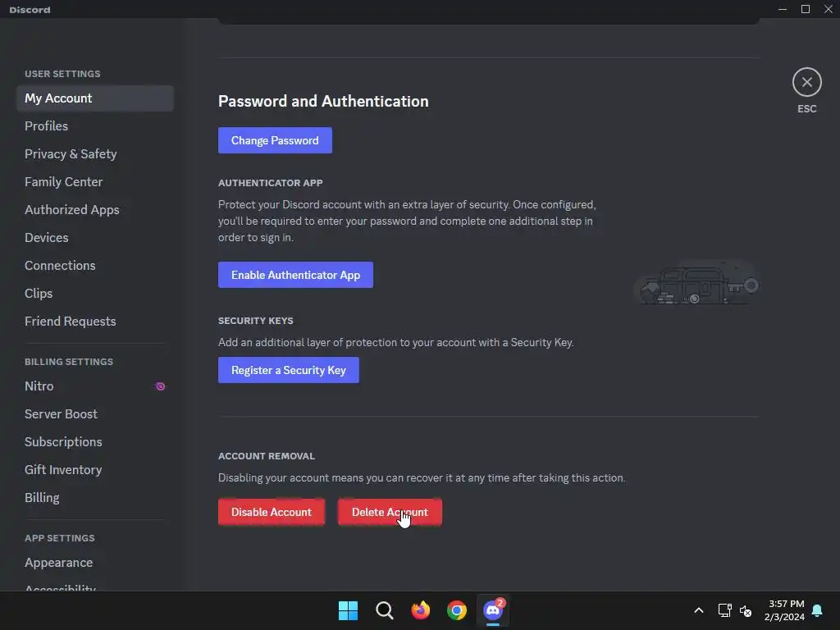Click the ACCOUNT REMOVAL label
The height and width of the screenshot is (630, 840).
tap(267, 456)
